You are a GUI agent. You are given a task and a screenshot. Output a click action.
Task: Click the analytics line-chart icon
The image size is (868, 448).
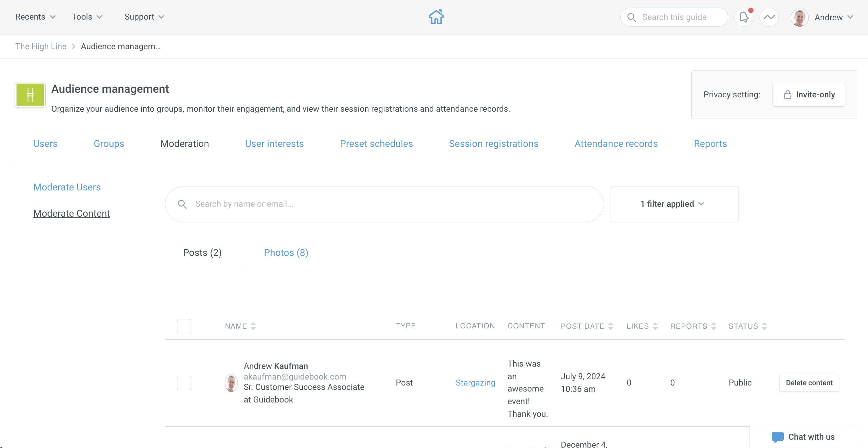tap(769, 17)
